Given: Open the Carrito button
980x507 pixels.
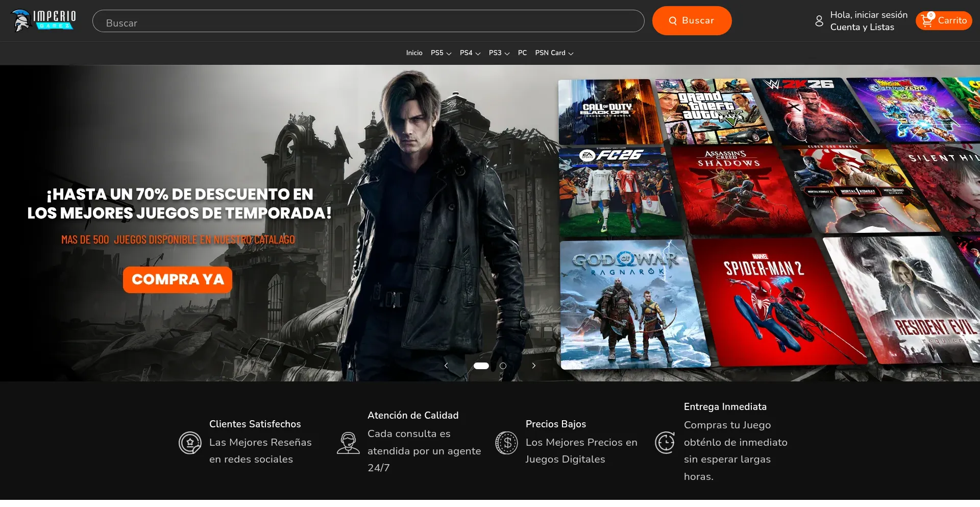Looking at the screenshot, I should click(944, 20).
